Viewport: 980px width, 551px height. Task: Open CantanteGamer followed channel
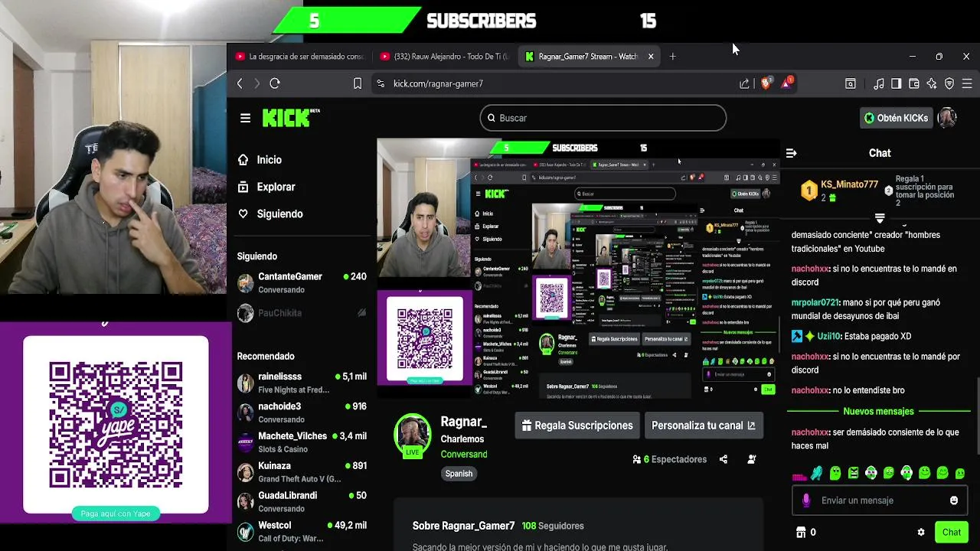coord(302,283)
